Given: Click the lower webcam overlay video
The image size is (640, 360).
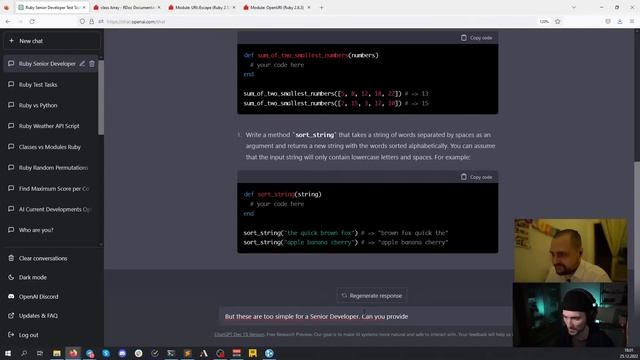Looking at the screenshot, I should pyautogui.click(x=570, y=315).
